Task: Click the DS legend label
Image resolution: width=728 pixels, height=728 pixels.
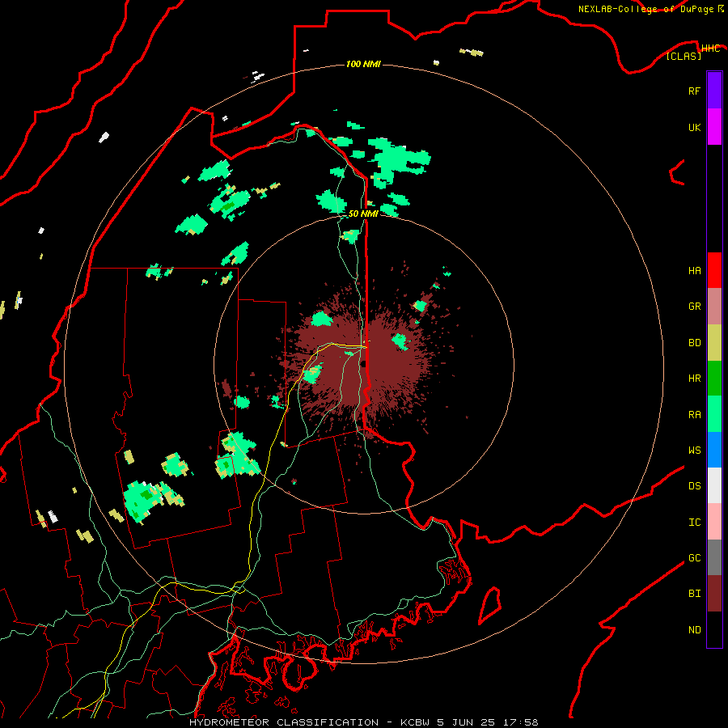Action: click(x=694, y=485)
